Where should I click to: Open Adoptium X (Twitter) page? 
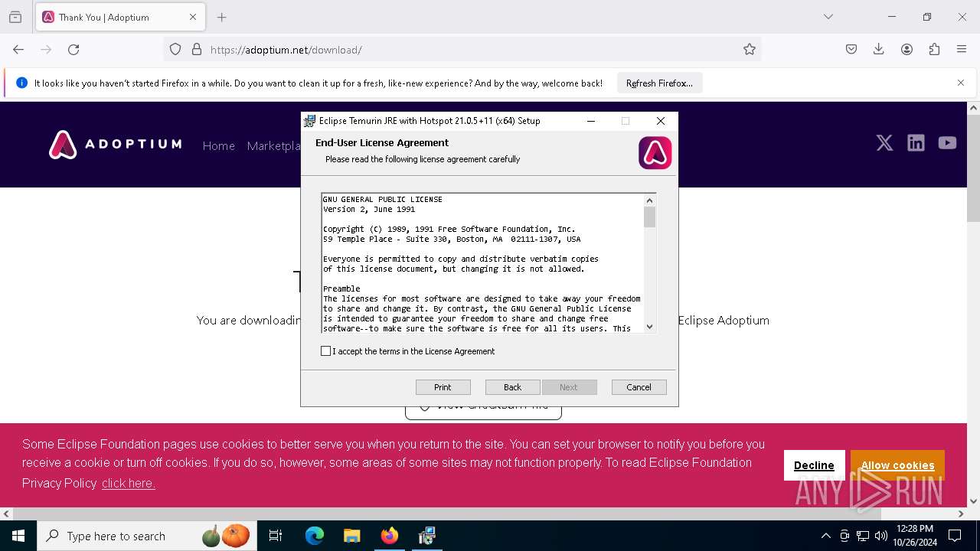tap(884, 143)
